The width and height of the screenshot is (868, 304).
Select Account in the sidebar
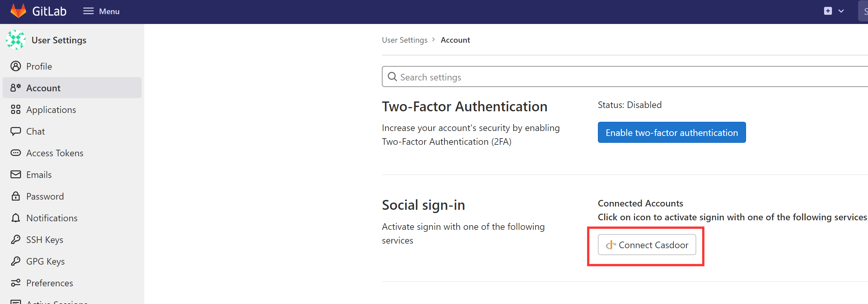(44, 88)
